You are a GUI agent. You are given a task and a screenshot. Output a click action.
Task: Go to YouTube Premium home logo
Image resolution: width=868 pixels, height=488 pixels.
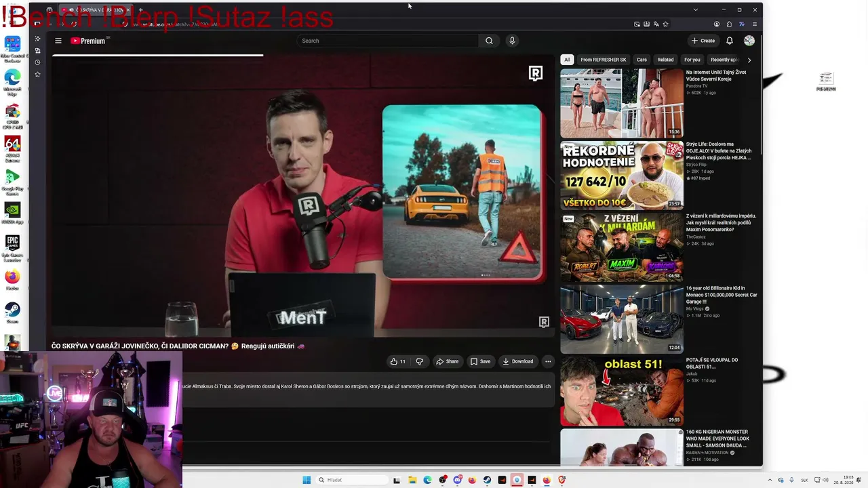click(88, 41)
